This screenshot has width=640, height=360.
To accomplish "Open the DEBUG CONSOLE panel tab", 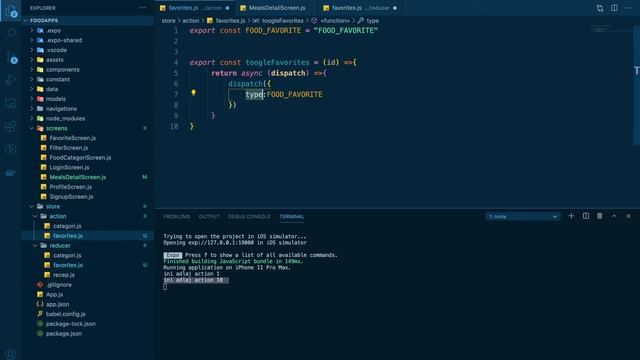I will click(249, 216).
